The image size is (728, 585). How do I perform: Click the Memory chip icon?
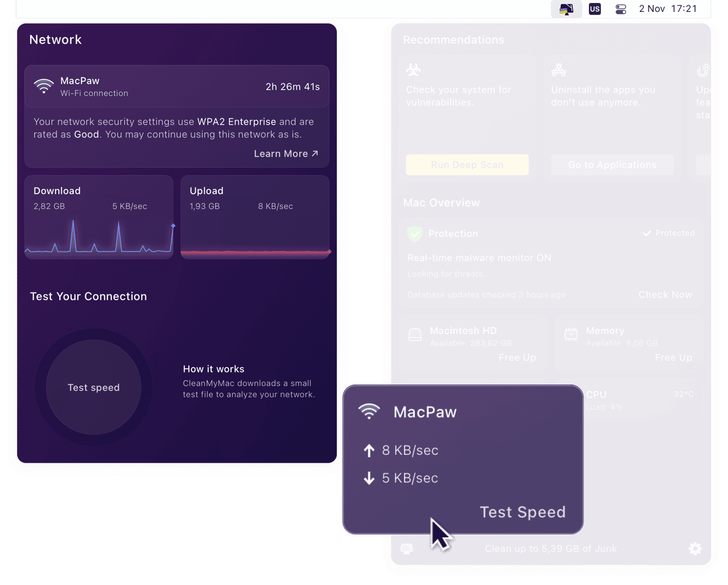point(571,335)
